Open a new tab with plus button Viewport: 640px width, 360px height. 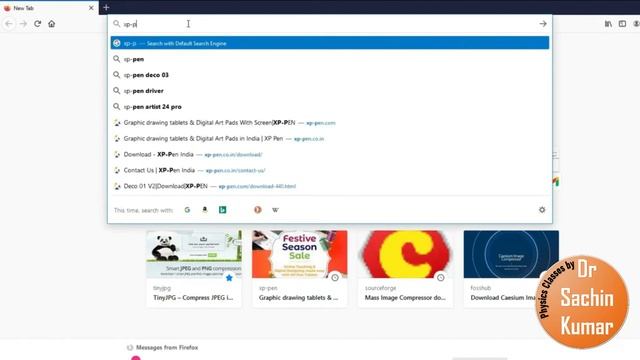[106, 7]
